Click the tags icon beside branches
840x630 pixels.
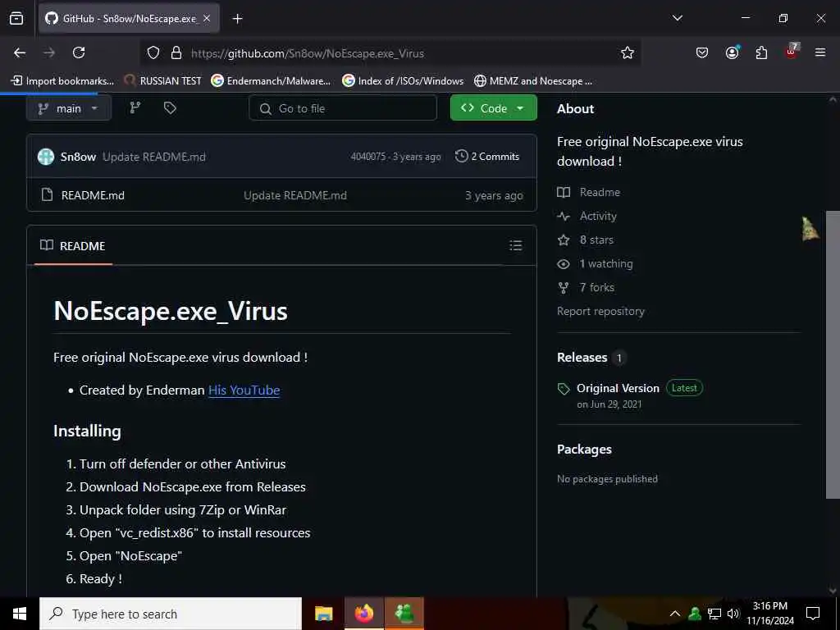tap(170, 108)
